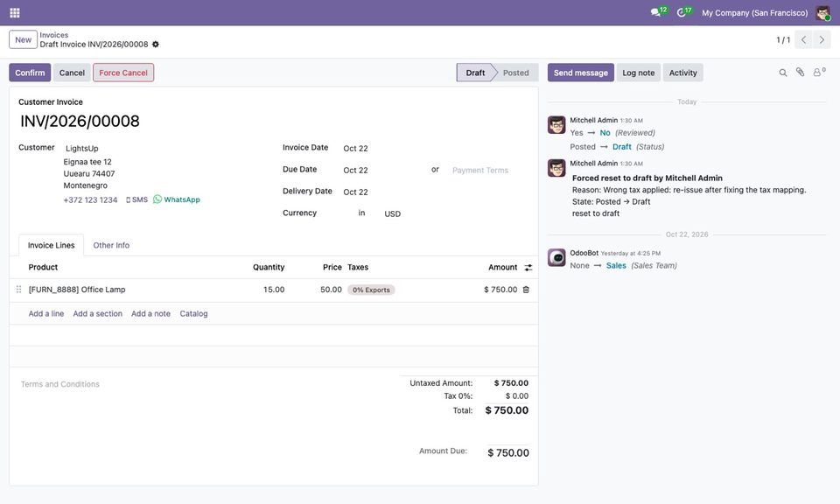Go back to Invoices breadcrumb
Screen dimensions: 840x504
coord(54,35)
